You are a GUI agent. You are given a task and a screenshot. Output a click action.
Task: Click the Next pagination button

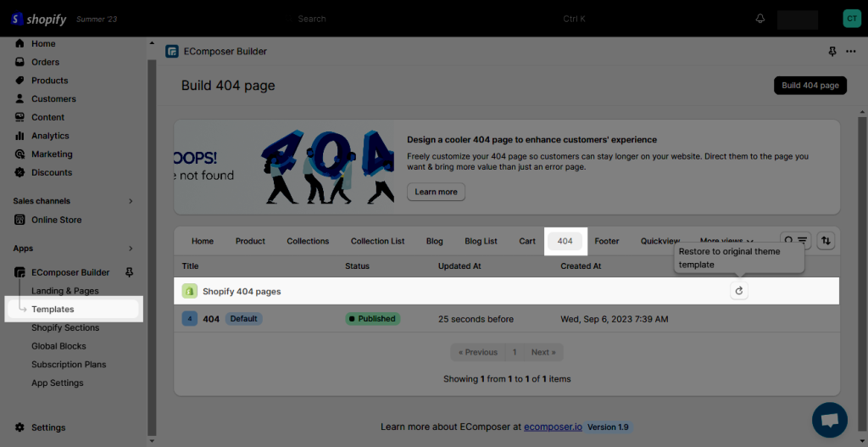tap(543, 352)
